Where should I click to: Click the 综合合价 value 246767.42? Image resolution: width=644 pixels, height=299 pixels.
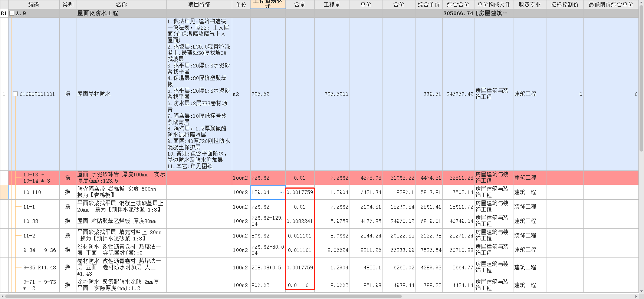(x=460, y=94)
